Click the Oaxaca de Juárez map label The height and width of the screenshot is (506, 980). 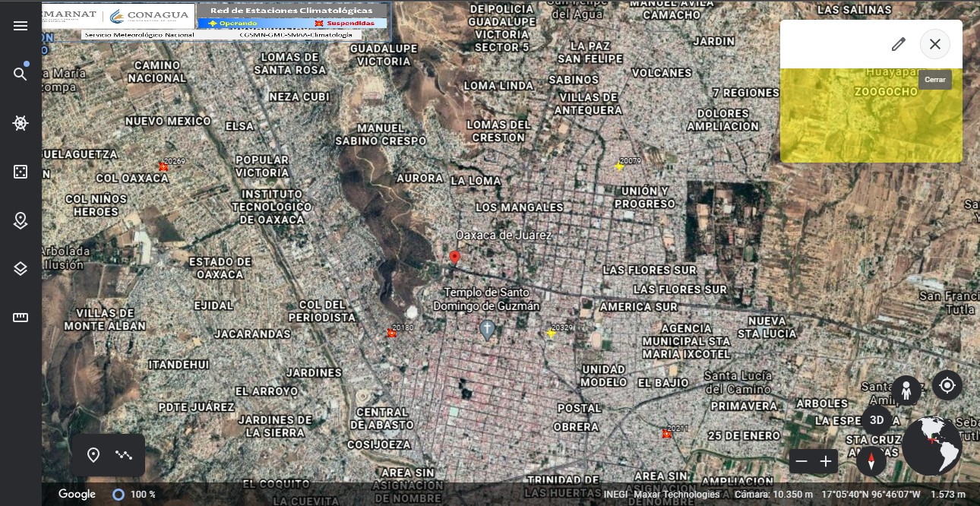pyautogui.click(x=503, y=236)
